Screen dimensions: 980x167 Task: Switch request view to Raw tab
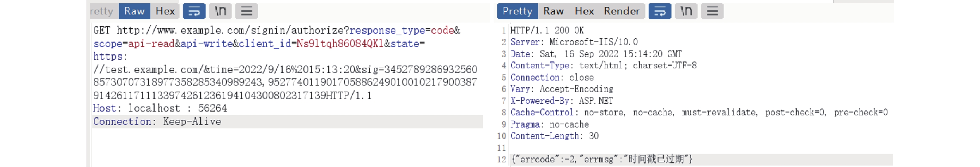[134, 11]
